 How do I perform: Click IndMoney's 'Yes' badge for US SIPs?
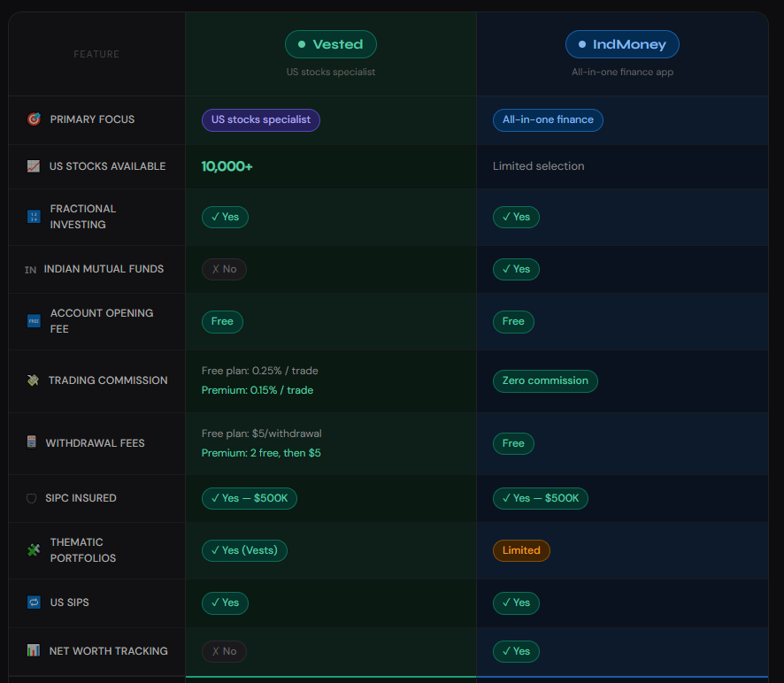click(516, 603)
